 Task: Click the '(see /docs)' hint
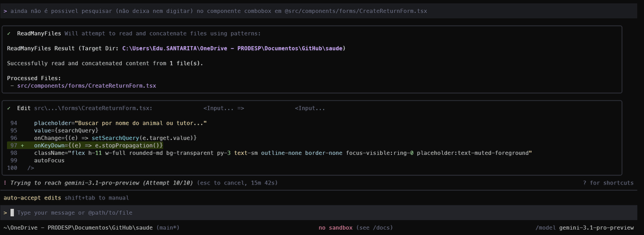[375, 228]
